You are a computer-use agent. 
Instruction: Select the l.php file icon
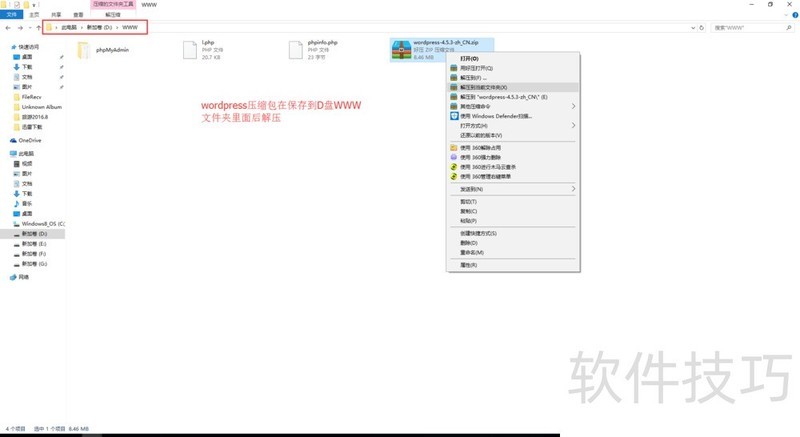tap(190, 50)
